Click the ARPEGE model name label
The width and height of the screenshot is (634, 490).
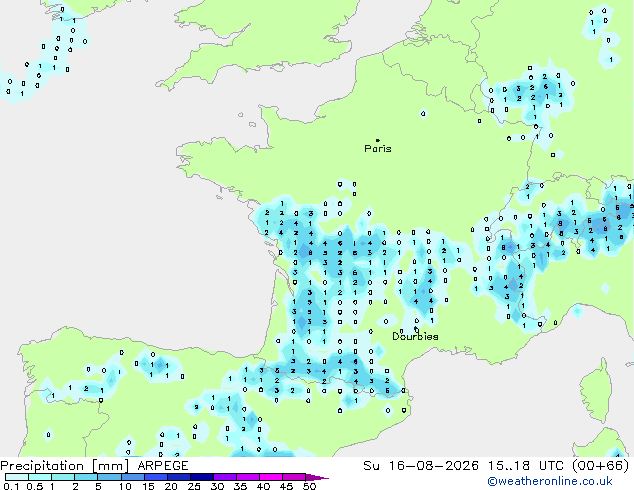[163, 466]
